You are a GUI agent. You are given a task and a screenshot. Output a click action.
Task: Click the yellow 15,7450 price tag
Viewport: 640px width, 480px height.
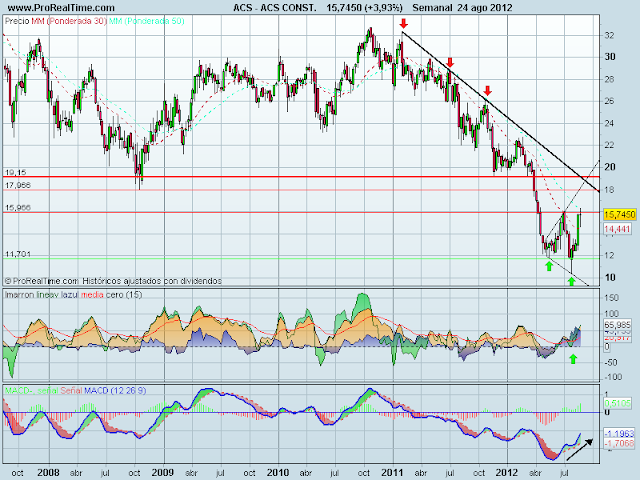click(619, 214)
